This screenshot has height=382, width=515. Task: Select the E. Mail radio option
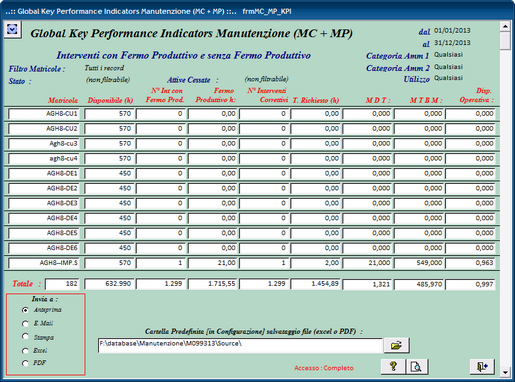[x=25, y=324]
